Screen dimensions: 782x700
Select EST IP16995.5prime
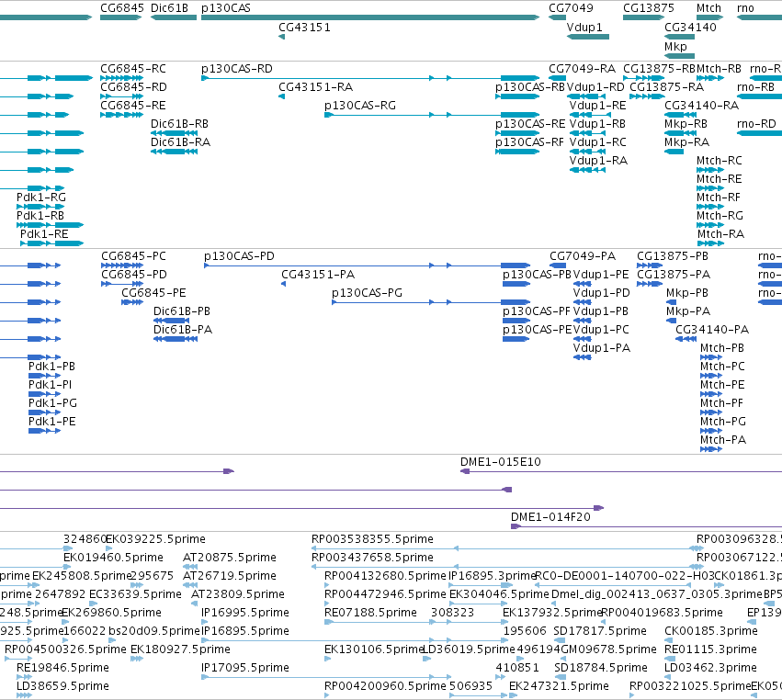click(205, 622)
